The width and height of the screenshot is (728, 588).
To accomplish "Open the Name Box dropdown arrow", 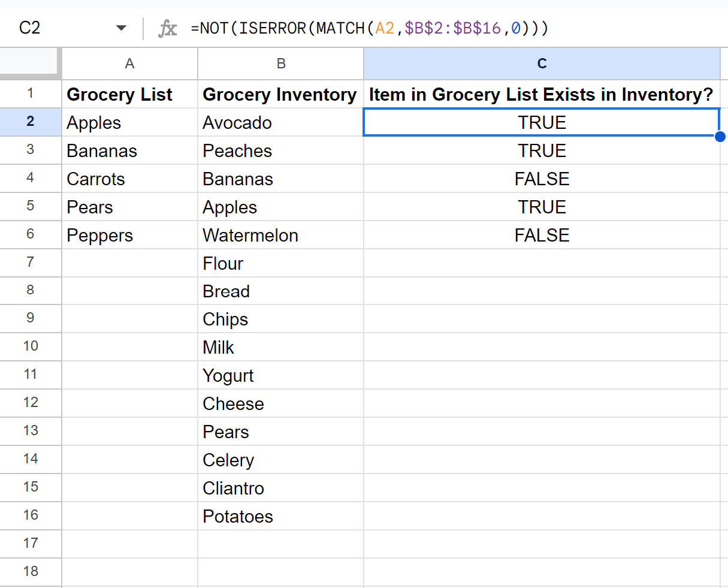I will pyautogui.click(x=122, y=28).
